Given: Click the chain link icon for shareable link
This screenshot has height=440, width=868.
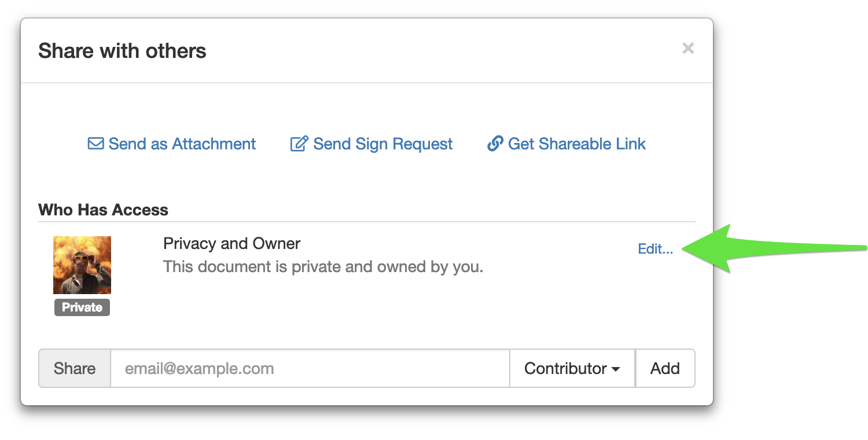Looking at the screenshot, I should tap(495, 144).
